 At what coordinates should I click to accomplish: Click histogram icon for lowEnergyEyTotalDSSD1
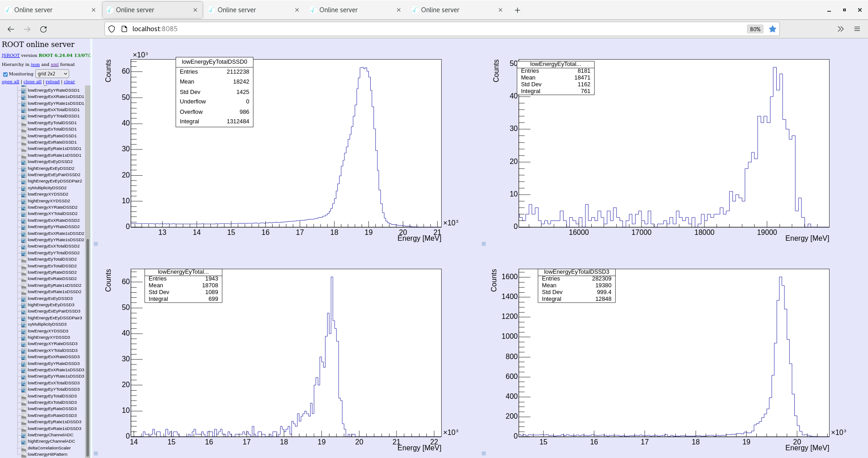pos(24,123)
